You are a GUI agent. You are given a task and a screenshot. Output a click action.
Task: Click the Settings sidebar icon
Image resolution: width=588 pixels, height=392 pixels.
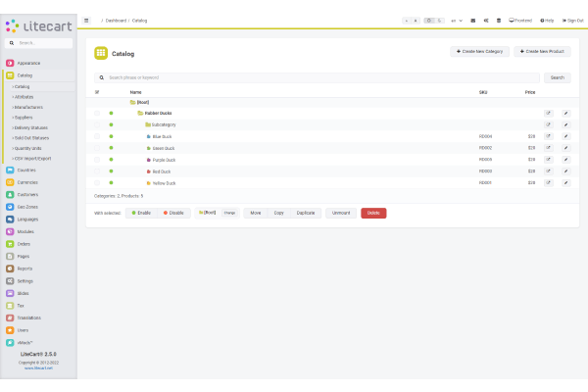pyautogui.click(x=10, y=281)
